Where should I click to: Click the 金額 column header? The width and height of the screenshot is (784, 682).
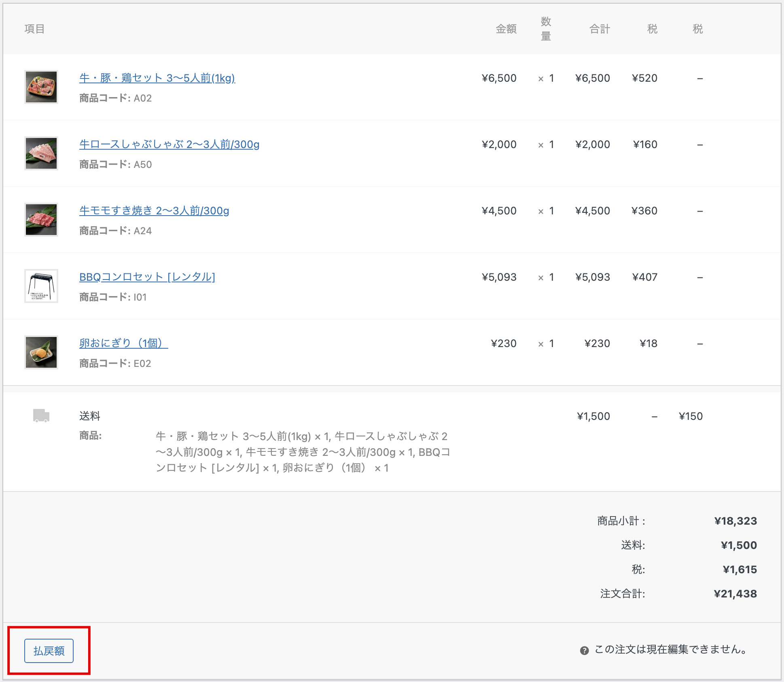tap(506, 29)
